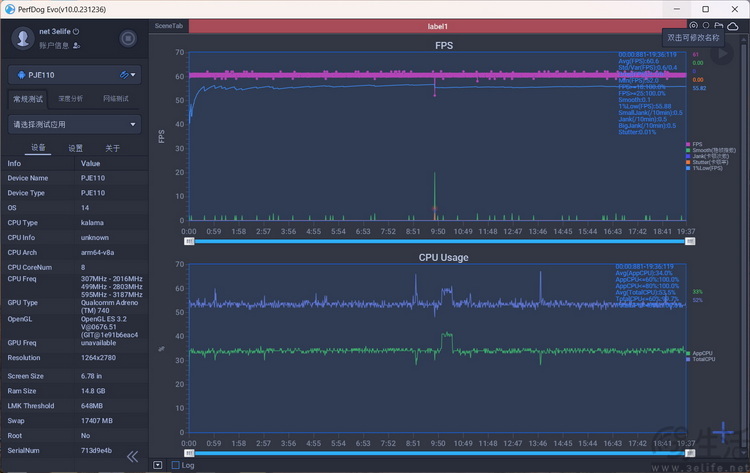Open the folder icon in top toolbar
Viewport: 750px width, 473px height.
coord(718,25)
